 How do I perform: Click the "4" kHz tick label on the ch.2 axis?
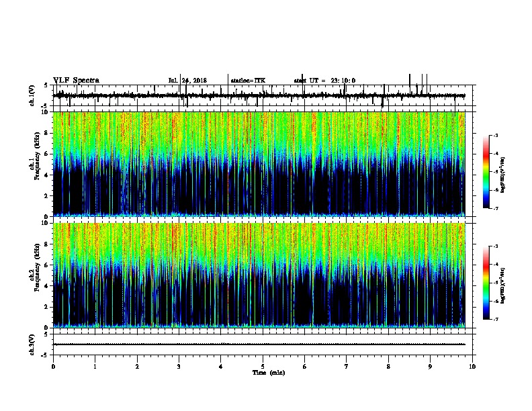47,286
